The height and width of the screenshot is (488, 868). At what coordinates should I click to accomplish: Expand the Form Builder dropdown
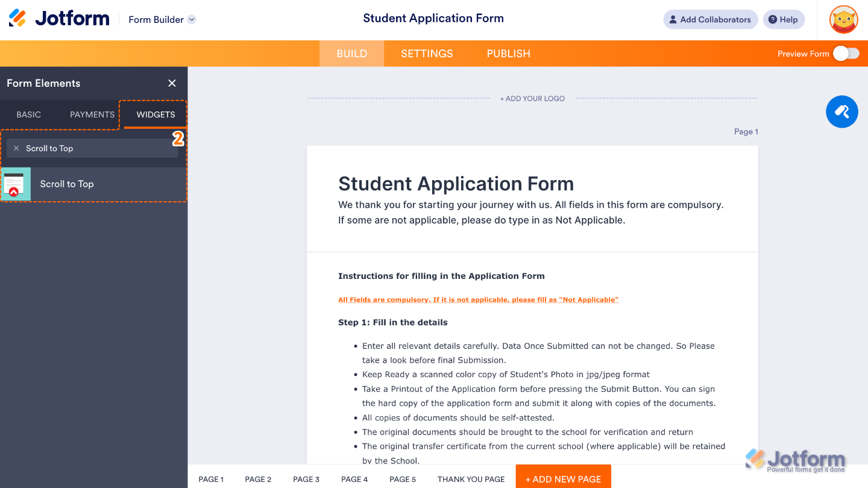point(192,19)
